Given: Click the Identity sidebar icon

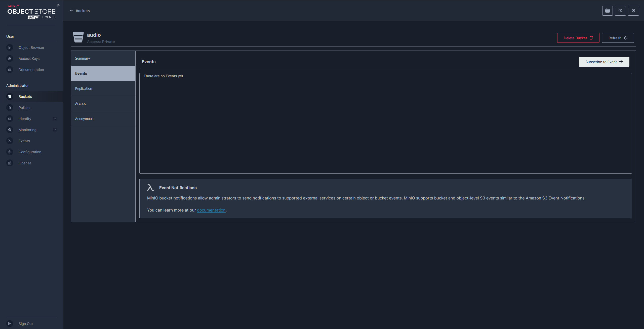Looking at the screenshot, I should (10, 119).
